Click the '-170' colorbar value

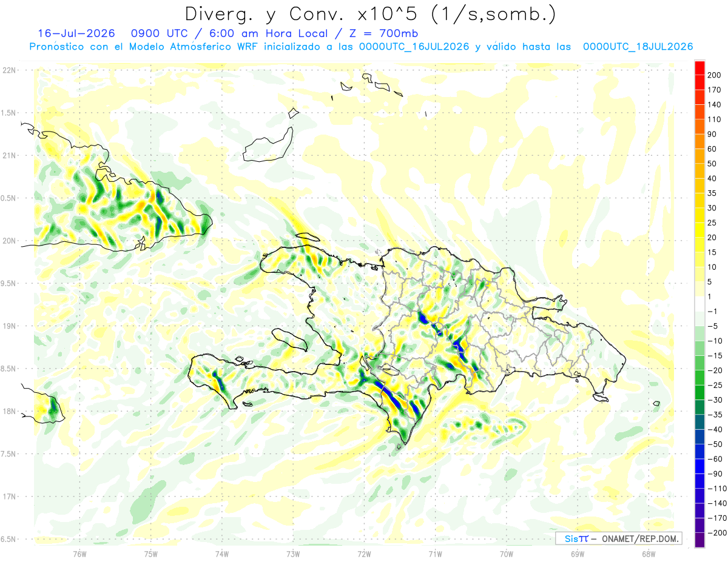click(x=717, y=518)
